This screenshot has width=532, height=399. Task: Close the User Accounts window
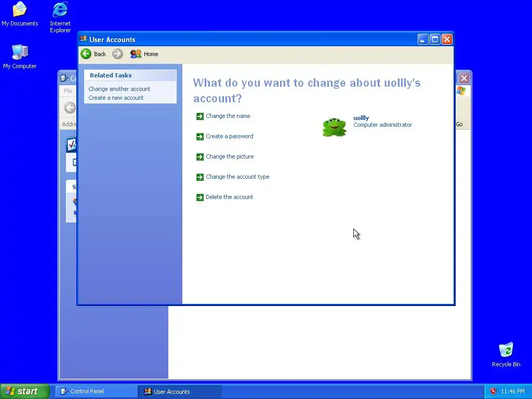point(447,39)
